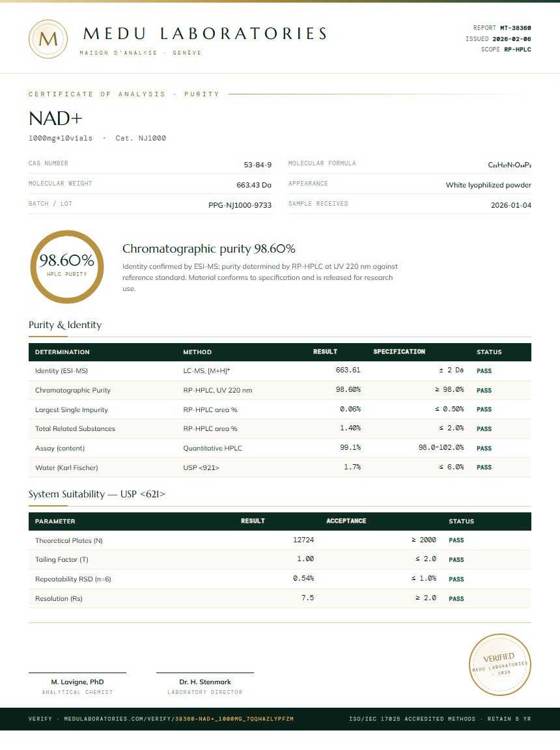
Task: Click the METHOD column header
Action: click(x=197, y=352)
